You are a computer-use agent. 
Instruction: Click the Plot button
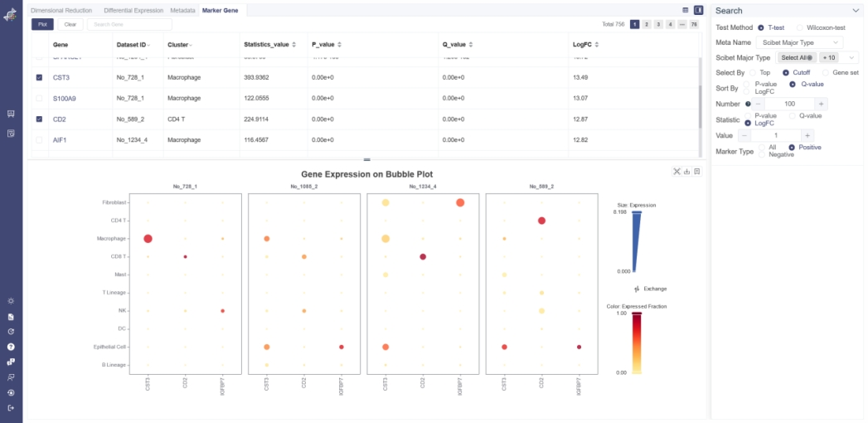42,24
